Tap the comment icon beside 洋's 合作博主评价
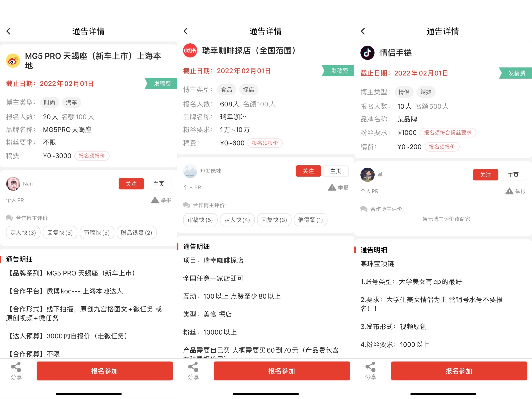This screenshot has height=399, width=532. pos(364,209)
